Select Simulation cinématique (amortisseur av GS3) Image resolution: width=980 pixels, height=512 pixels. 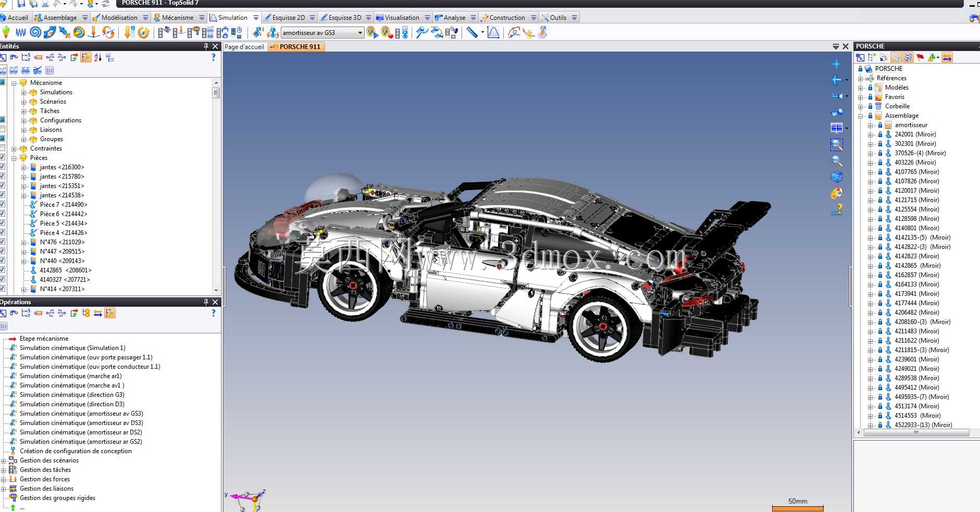pos(81,414)
